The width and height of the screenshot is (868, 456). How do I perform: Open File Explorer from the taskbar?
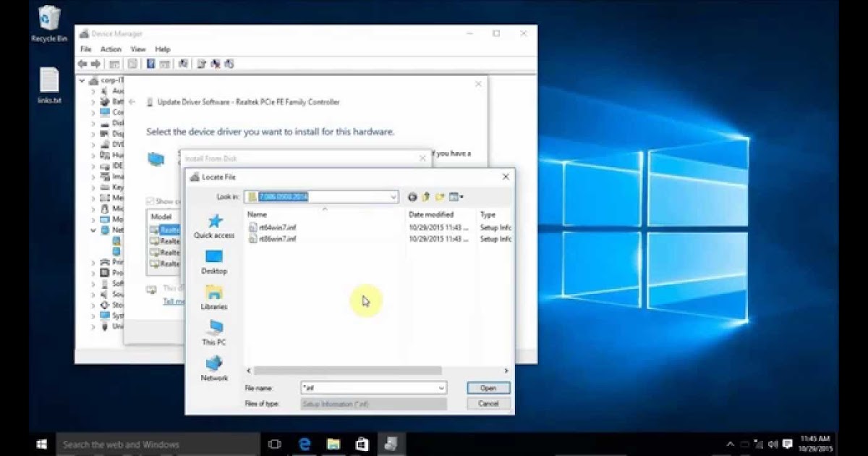tap(333, 444)
